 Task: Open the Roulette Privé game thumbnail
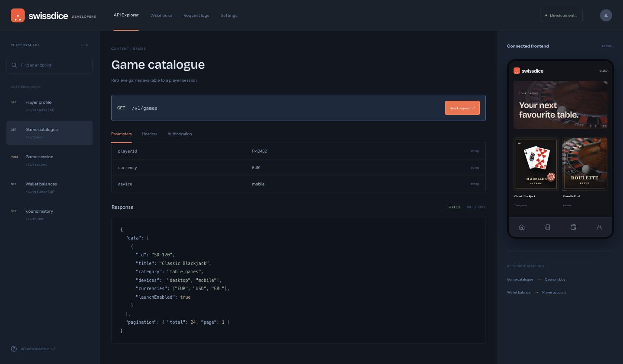point(584,164)
